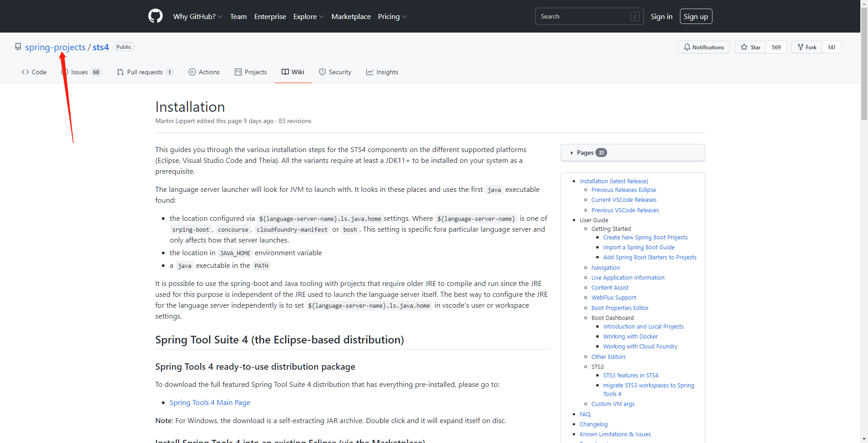
Task: Open GitHub home via Octocat logo
Action: point(156,16)
